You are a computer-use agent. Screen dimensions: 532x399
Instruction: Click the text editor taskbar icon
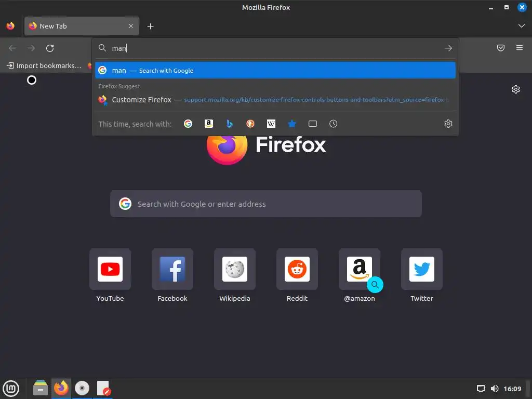click(103, 388)
